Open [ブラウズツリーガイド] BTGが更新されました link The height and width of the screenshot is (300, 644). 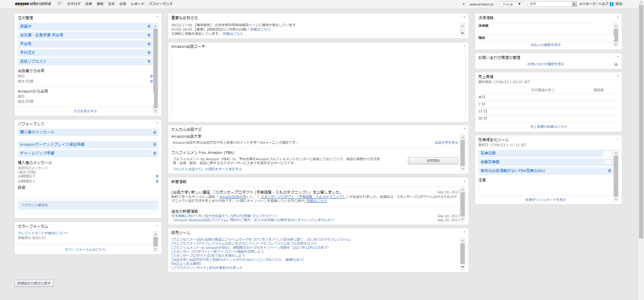207,268
